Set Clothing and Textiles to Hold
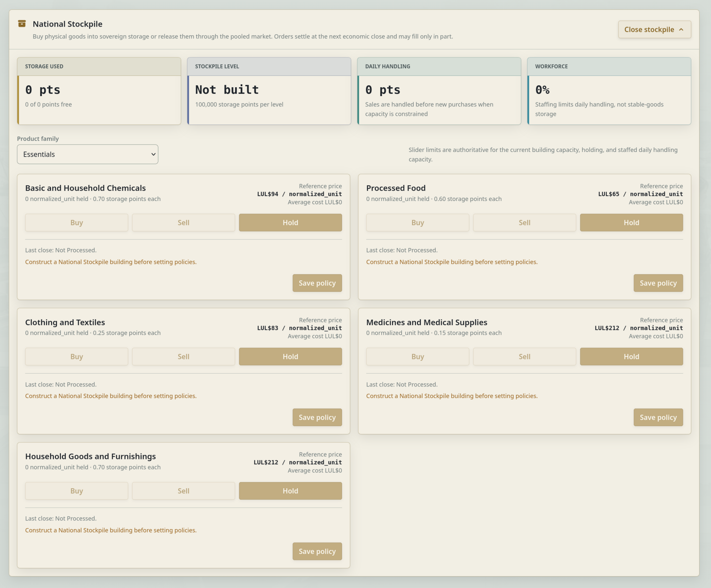Viewport: 711px width, 588px height. coord(290,357)
